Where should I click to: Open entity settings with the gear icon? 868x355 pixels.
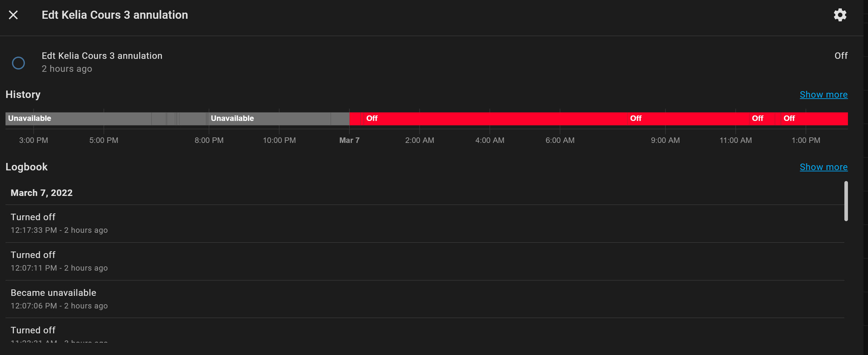tap(840, 15)
